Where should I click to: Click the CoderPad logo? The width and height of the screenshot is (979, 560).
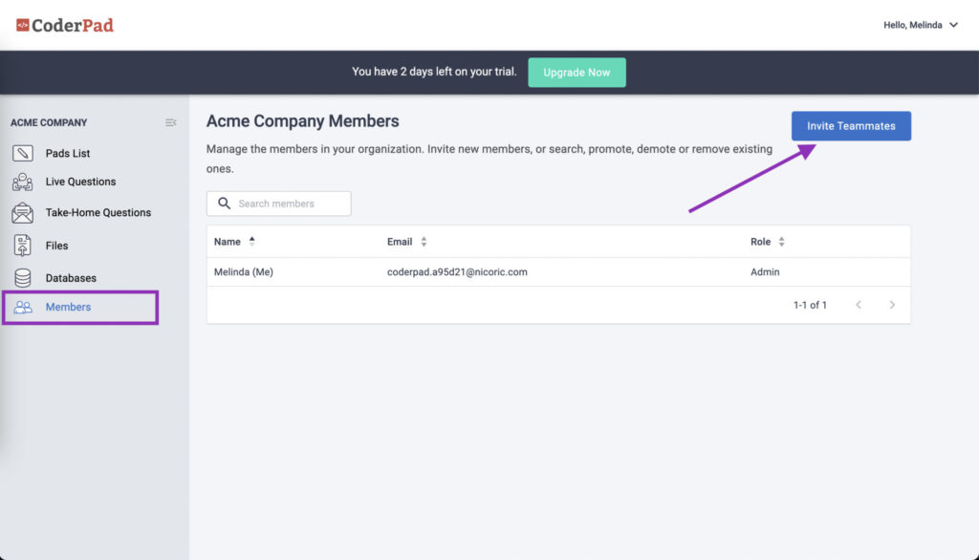coord(65,25)
